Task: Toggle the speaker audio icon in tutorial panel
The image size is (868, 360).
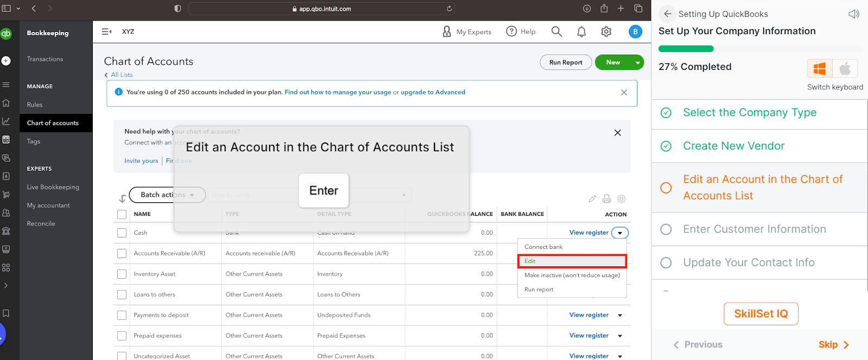Action: [854, 14]
